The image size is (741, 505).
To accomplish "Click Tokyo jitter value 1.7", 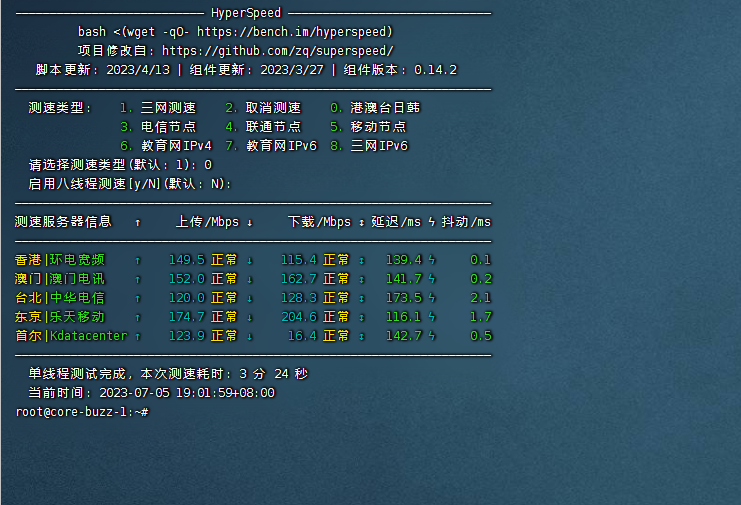I will (x=481, y=317).
